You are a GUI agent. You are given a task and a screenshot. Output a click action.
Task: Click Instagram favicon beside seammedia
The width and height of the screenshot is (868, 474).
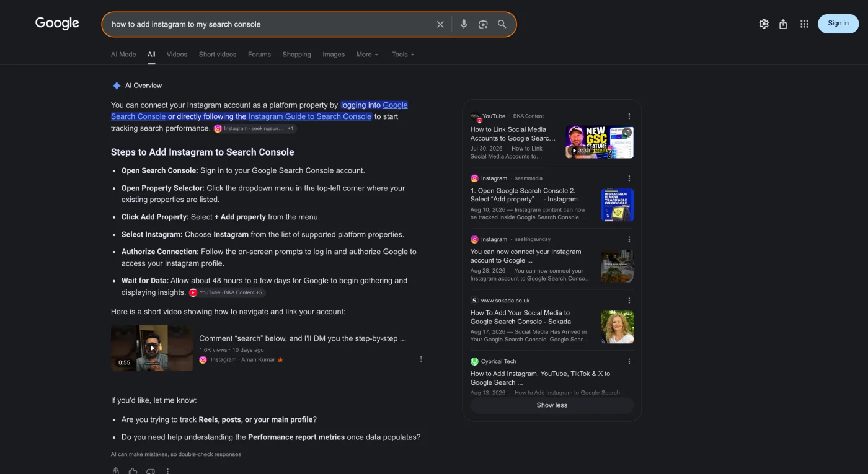click(x=474, y=178)
